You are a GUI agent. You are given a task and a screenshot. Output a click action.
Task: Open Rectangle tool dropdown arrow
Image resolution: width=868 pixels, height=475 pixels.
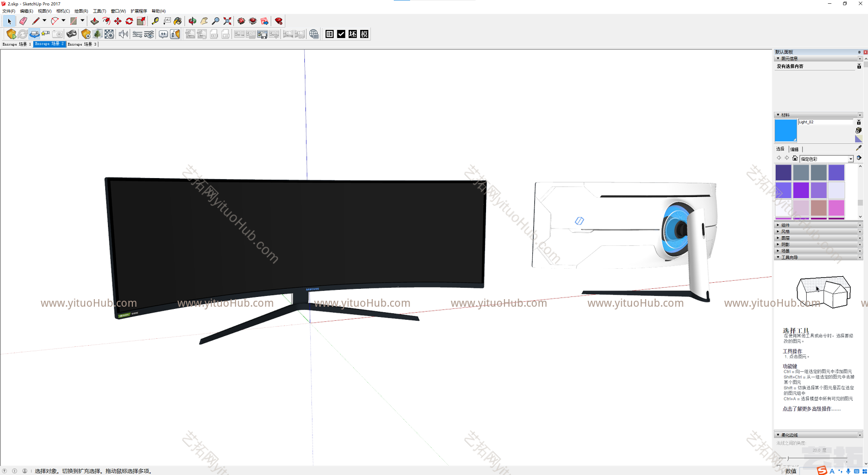click(82, 21)
